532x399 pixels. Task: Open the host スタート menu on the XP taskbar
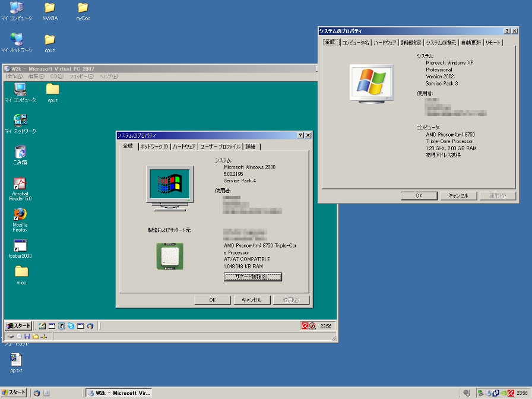click(x=14, y=393)
